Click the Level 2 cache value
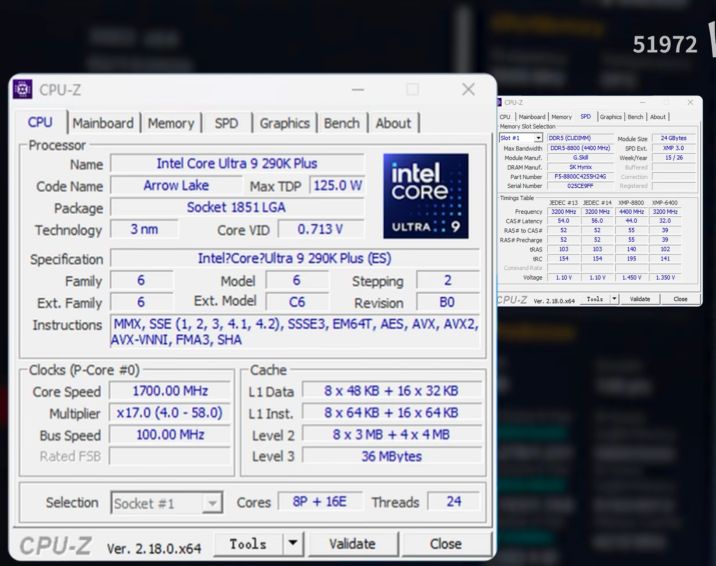The width and height of the screenshot is (716, 566). pyautogui.click(x=391, y=435)
